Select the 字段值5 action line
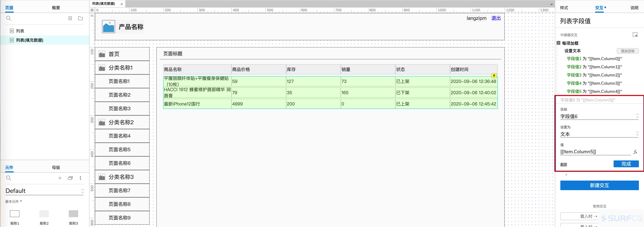The image size is (644, 227). pyautogui.click(x=594, y=91)
